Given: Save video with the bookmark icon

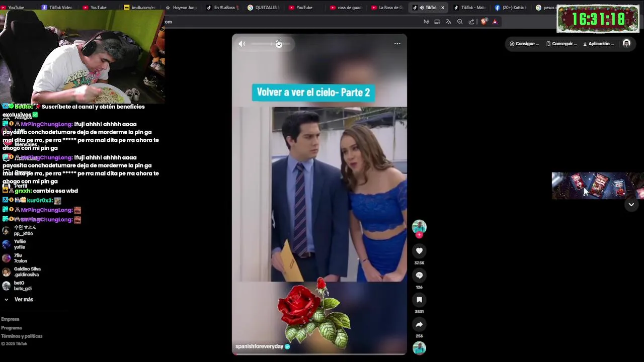Looking at the screenshot, I should pyautogui.click(x=419, y=300).
